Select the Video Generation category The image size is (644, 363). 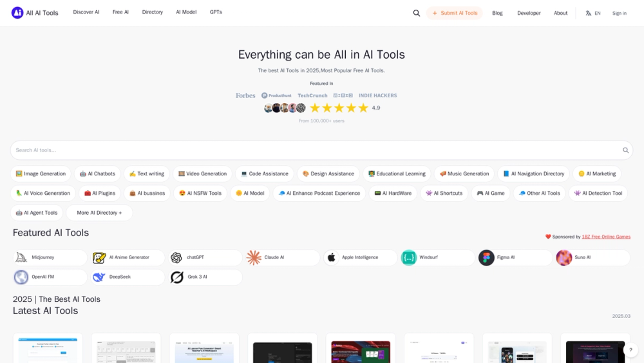202,174
